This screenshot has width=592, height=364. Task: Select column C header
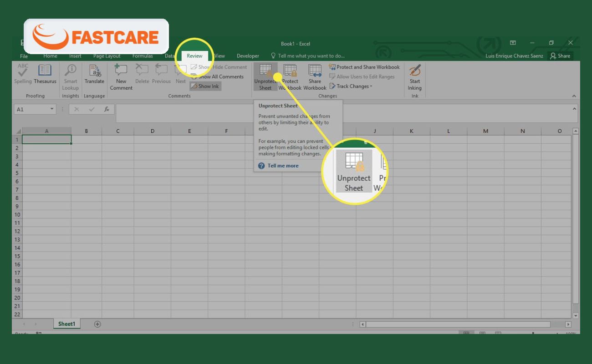pos(117,131)
